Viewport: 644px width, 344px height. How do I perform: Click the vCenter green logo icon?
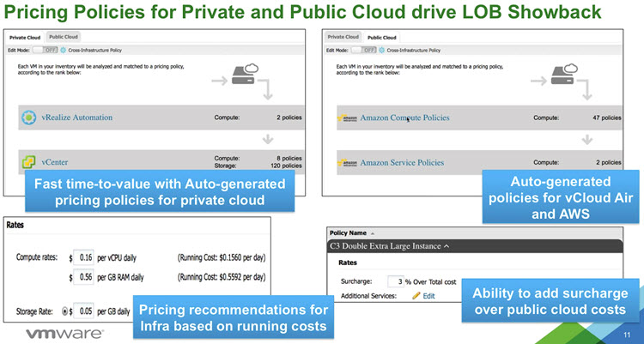click(x=28, y=162)
